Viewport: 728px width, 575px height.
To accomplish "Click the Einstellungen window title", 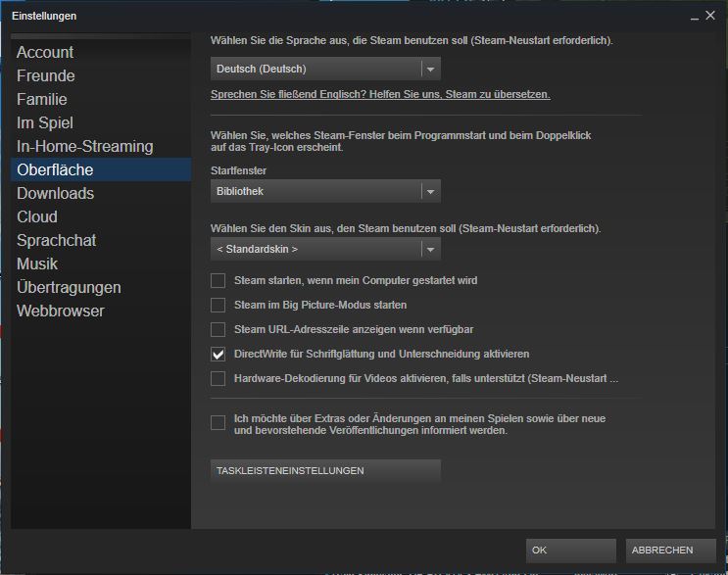I will pos(44,16).
